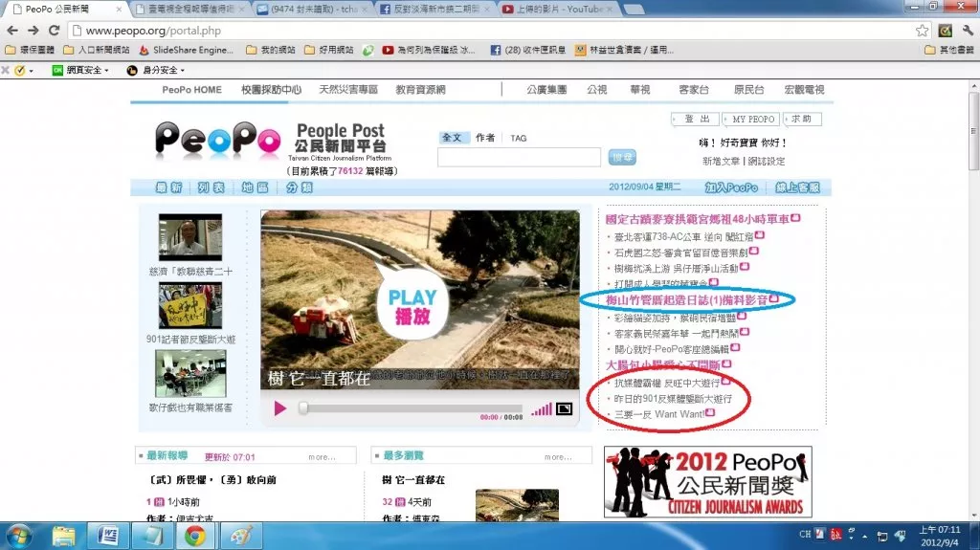The width and height of the screenshot is (980, 550).
Task: Open the 2012 PeoPo 公民新聞獎 banner
Action: click(707, 482)
